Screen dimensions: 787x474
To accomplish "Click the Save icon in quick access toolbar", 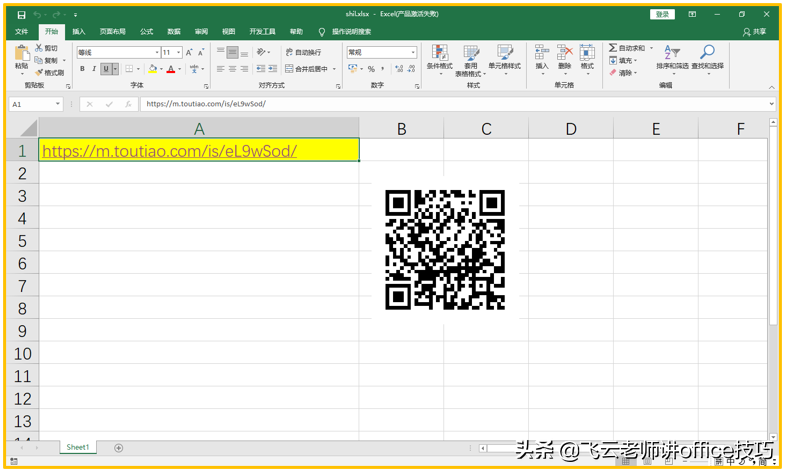I will click(x=21, y=15).
